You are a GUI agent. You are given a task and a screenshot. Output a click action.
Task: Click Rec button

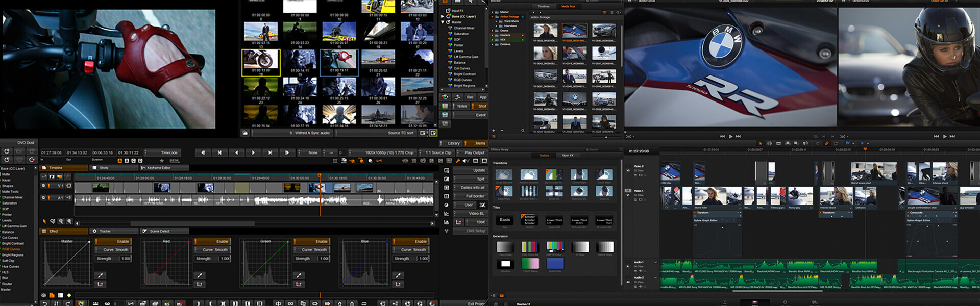pos(470,97)
